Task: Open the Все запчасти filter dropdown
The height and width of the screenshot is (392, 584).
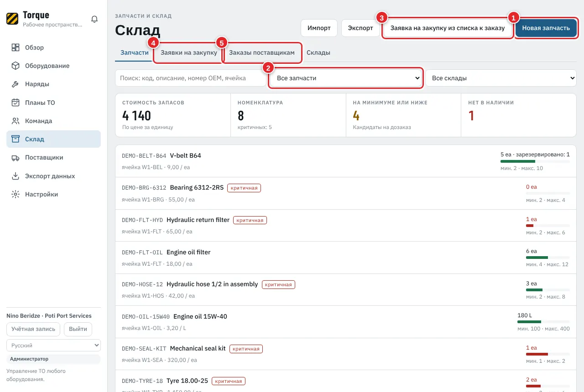Action: (346, 78)
